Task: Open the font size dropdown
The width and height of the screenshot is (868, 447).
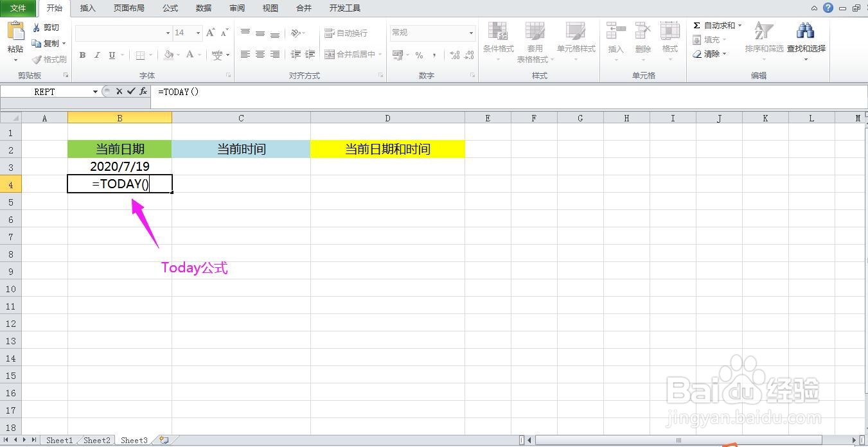Action: (198, 33)
